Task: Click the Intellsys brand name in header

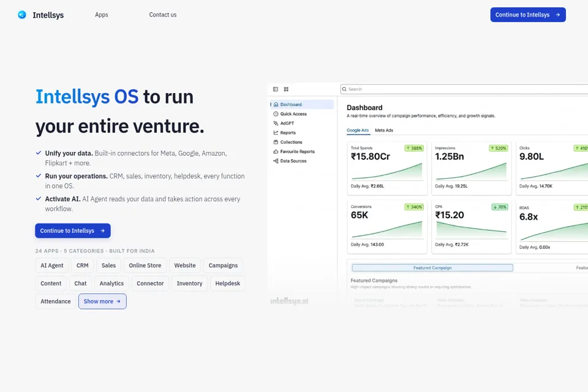Action: click(x=48, y=15)
